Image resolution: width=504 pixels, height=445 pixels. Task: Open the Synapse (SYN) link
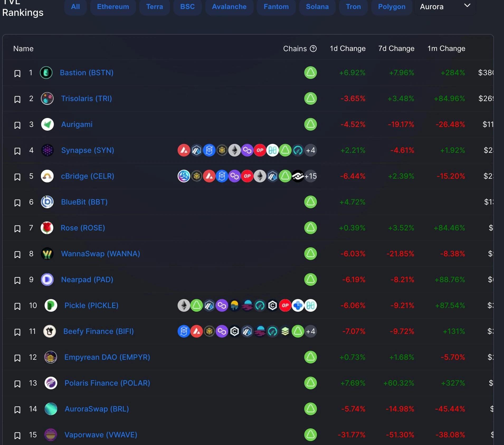click(x=88, y=150)
